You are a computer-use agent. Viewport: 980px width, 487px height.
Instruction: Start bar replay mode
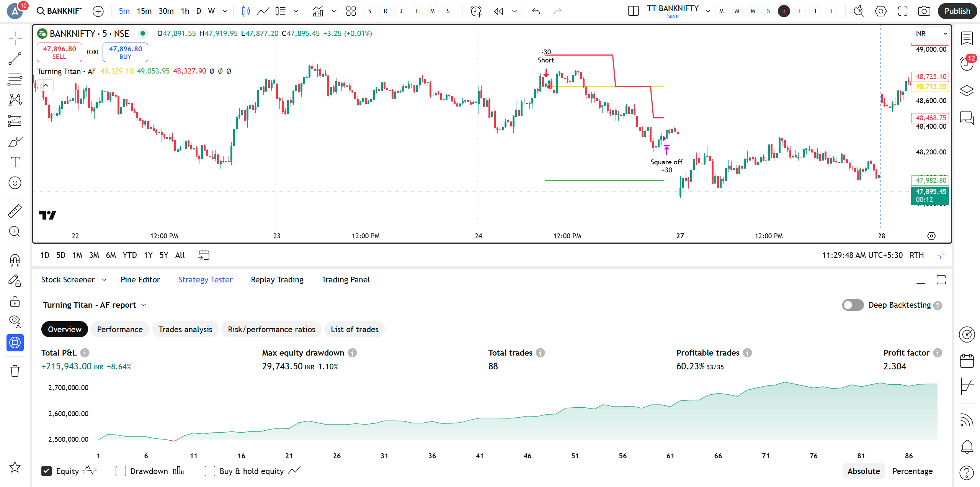pyautogui.click(x=498, y=11)
